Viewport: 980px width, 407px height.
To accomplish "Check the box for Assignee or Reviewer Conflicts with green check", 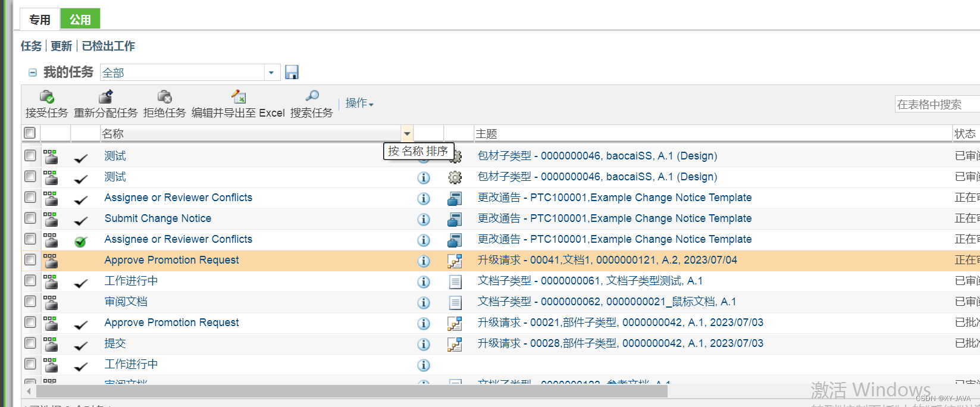I will coord(30,239).
